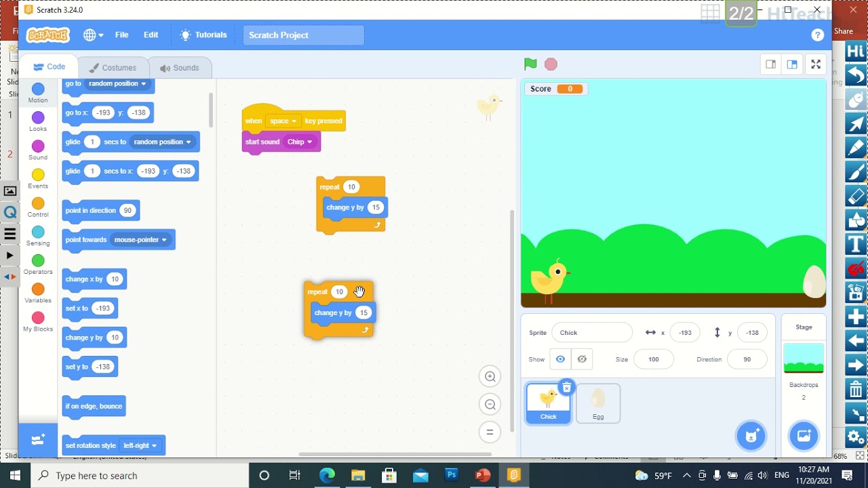The height and width of the screenshot is (488, 868).
Task: Click the 'set y to -138' block
Action: pos(90,367)
